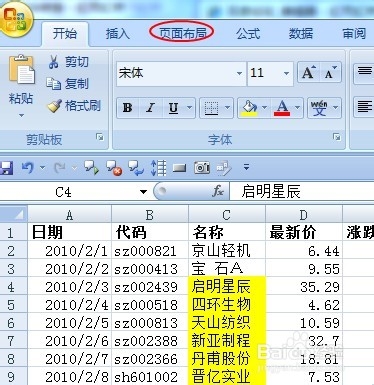Viewport: 374px width, 385px height.
Task: Toggle italic formatting
Action: pos(150,108)
